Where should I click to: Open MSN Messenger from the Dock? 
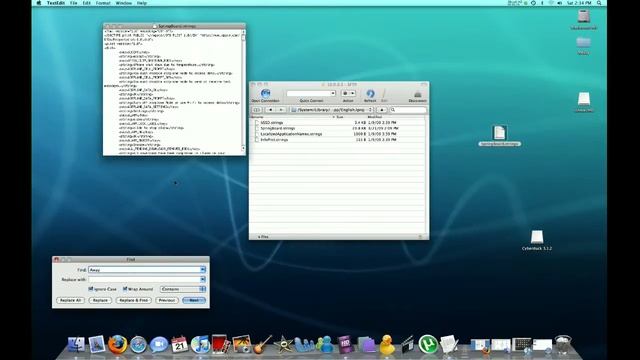click(325, 344)
